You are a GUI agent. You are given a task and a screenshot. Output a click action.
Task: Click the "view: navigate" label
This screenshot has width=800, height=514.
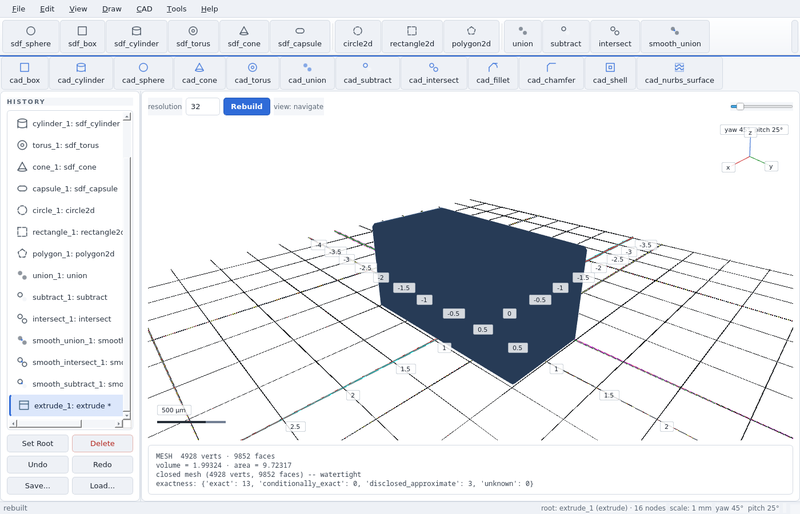tap(298, 107)
